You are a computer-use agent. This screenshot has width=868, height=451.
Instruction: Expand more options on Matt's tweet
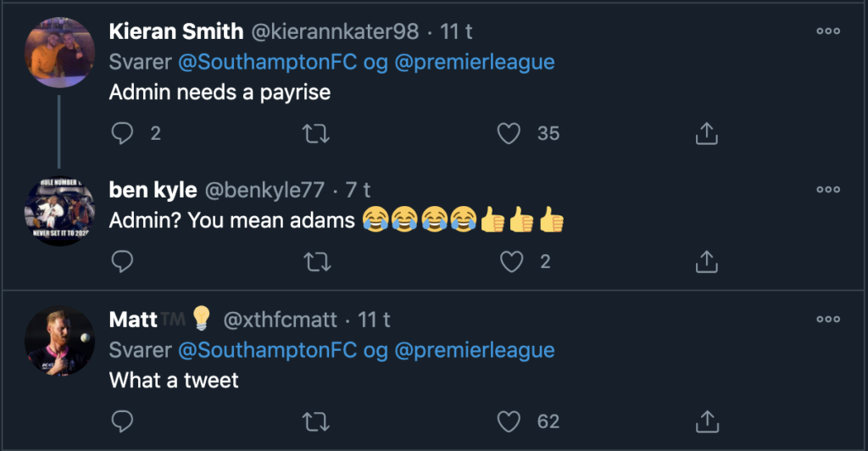(827, 320)
